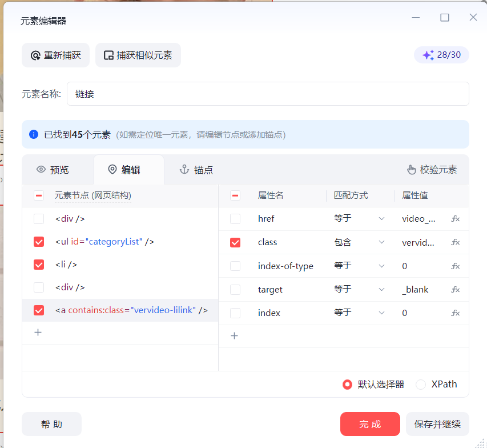Maximize the 元素编辑器 window
Image resolution: width=487 pixels, height=448 pixels.
coord(445,17)
